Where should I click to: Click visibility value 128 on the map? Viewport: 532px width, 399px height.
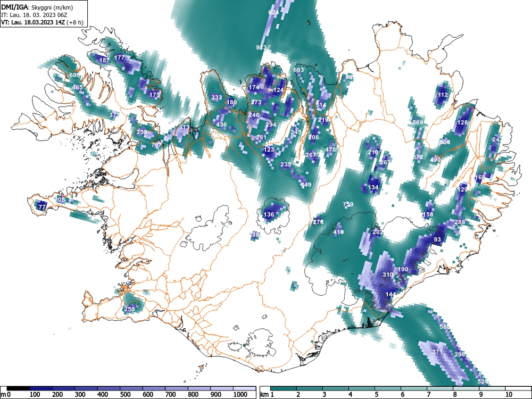pyautogui.click(x=463, y=122)
